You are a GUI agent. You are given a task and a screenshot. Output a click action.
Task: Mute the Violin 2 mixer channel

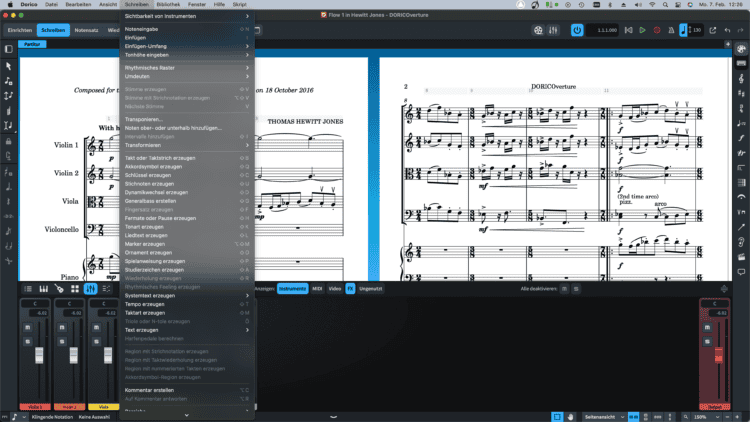pos(62,327)
